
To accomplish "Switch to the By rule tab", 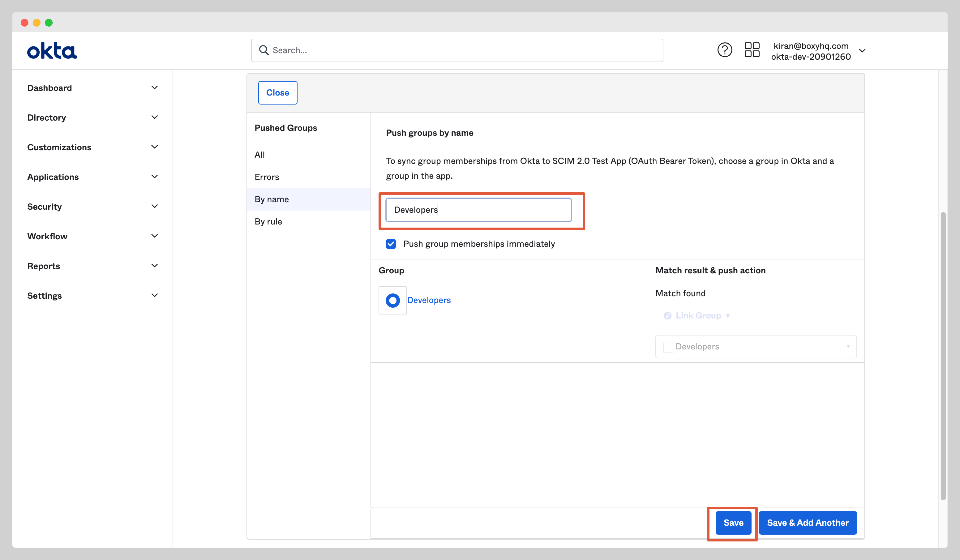I will (x=268, y=221).
